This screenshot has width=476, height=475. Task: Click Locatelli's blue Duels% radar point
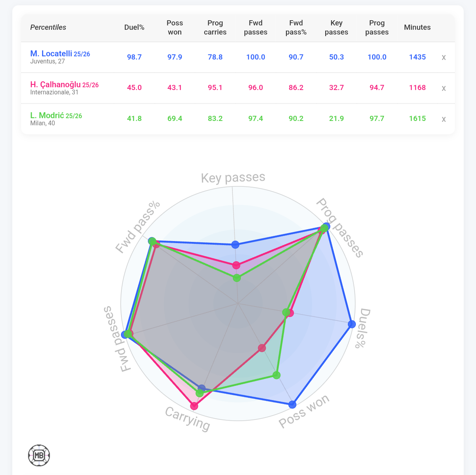click(351, 324)
